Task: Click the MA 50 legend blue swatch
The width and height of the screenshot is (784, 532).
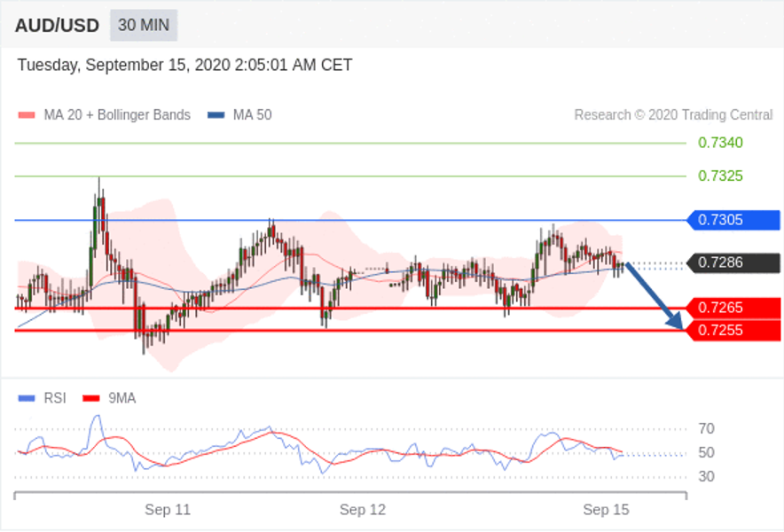Action: pyautogui.click(x=216, y=115)
